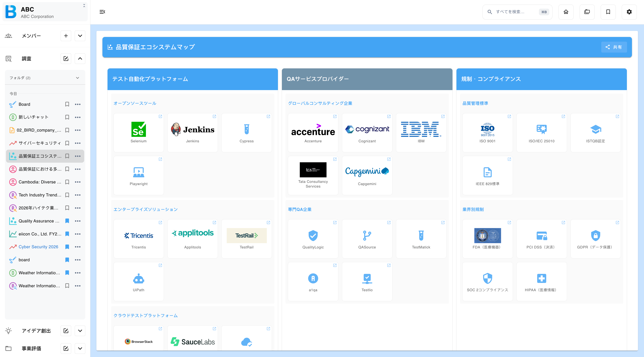
Task: Open settings gear icon
Action: point(629,12)
